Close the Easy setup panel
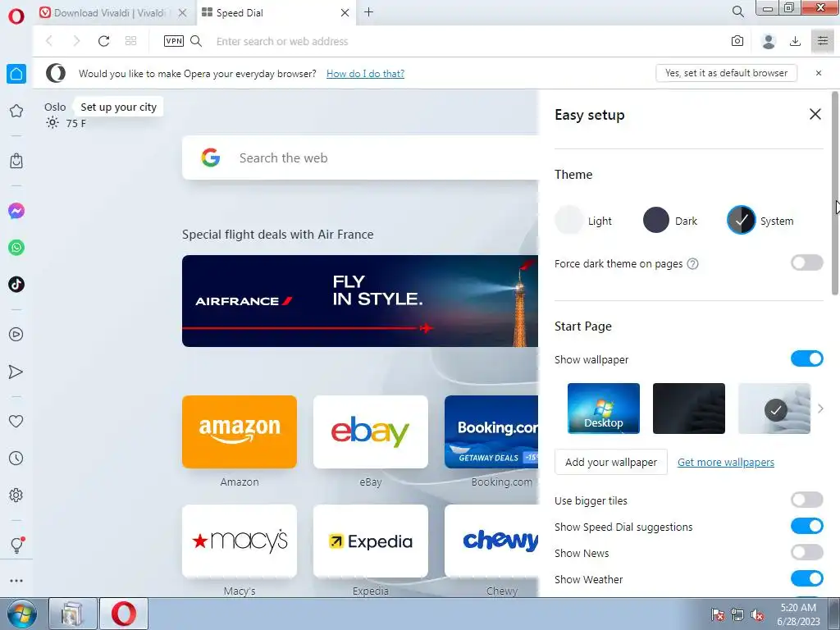The image size is (840, 630). [x=815, y=114]
